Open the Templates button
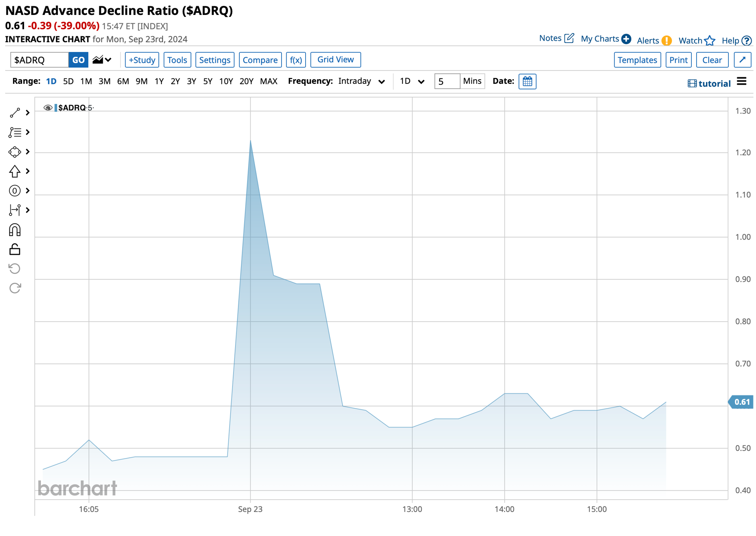 coord(637,60)
